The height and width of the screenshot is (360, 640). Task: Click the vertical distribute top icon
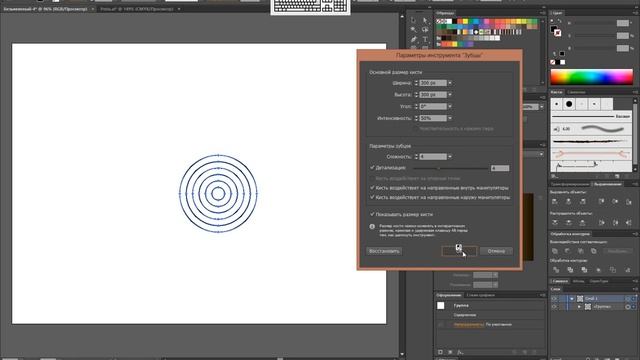(x=555, y=222)
